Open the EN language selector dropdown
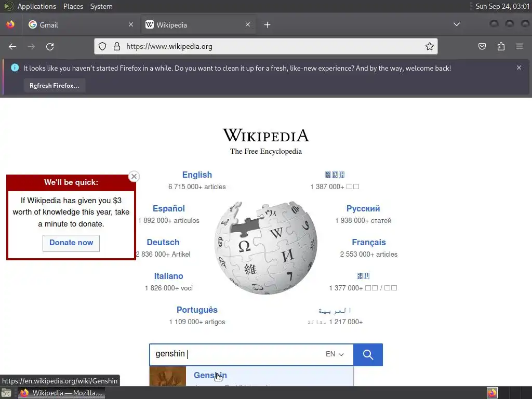The image size is (532, 399). (x=335, y=354)
